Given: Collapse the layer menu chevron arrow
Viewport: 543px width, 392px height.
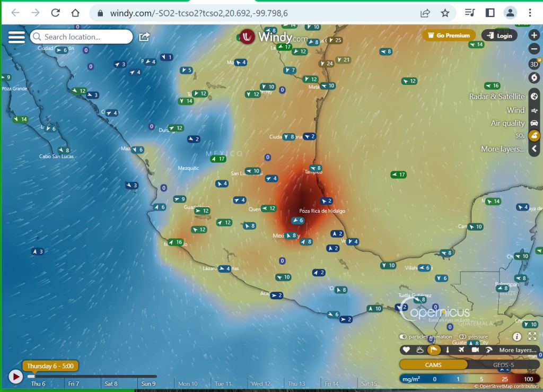Looking at the screenshot, I should click(x=534, y=149).
